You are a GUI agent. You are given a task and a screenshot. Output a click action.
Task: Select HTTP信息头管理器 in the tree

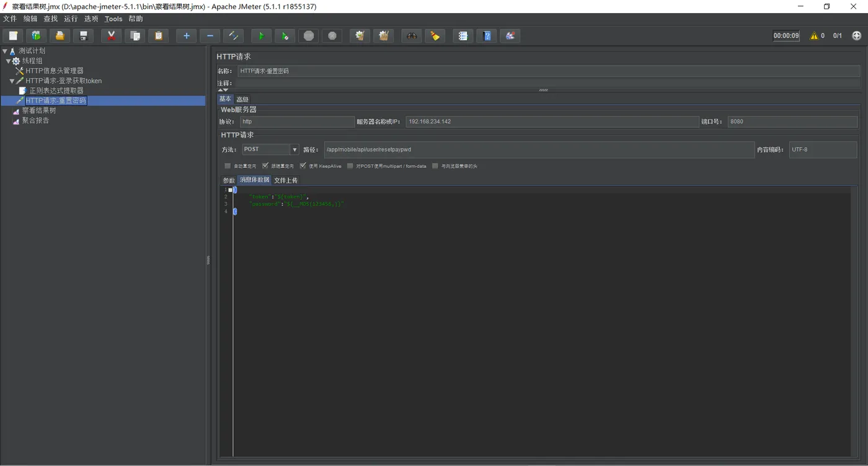[55, 71]
